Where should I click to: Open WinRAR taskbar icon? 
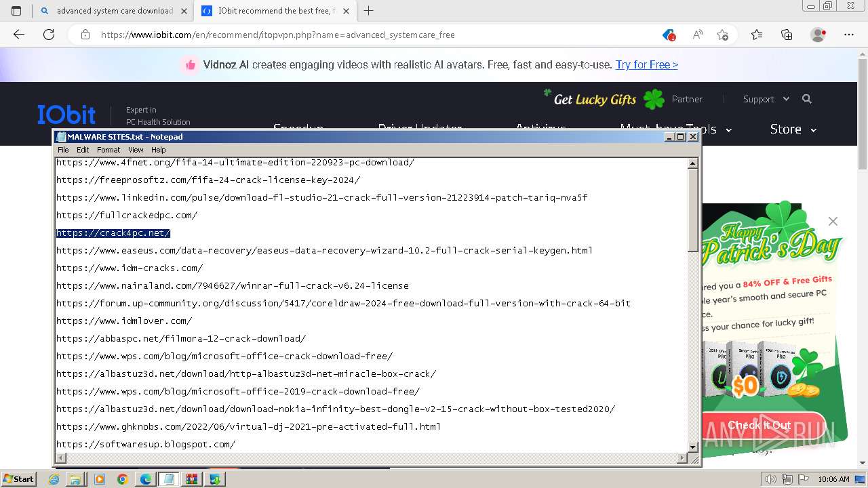[192, 479]
